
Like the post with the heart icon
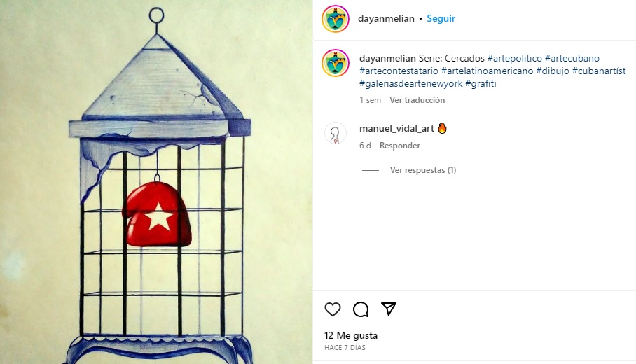(333, 309)
